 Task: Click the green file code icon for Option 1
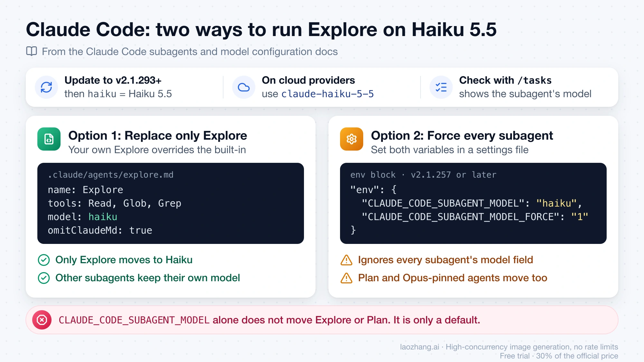[x=49, y=139]
